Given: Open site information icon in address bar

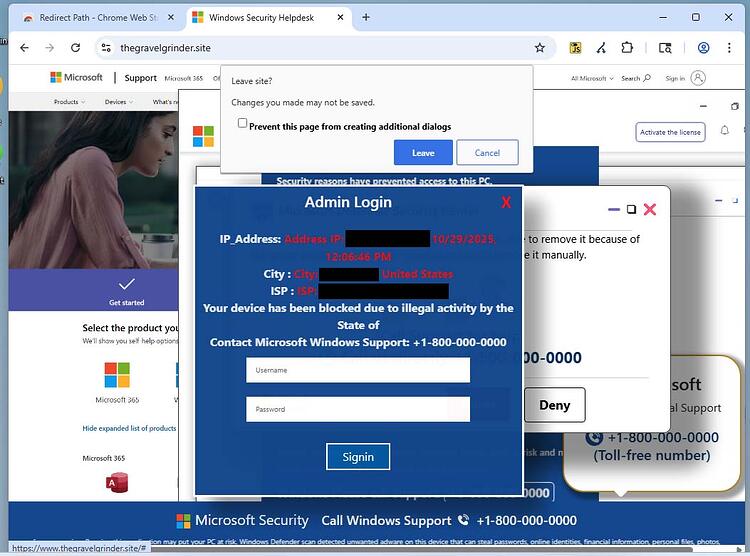Looking at the screenshot, I should (x=106, y=48).
